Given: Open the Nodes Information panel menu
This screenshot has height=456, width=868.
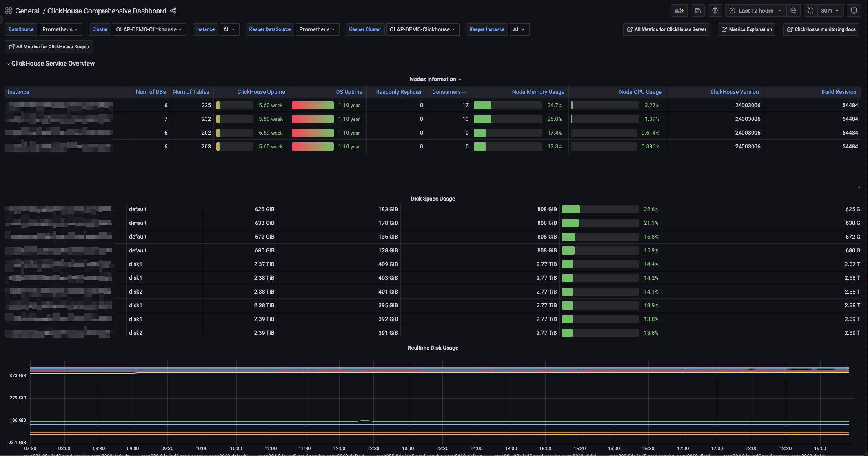Looking at the screenshot, I should tap(435, 79).
